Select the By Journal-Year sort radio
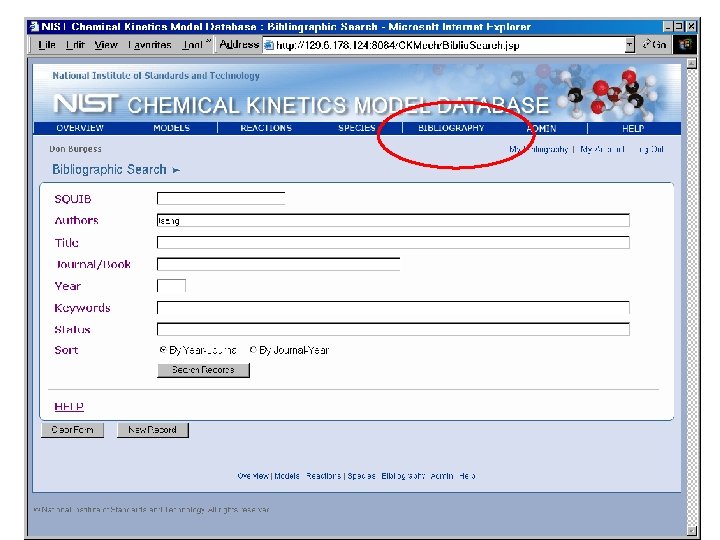Image resolution: width=720 pixels, height=540 pixels. pyautogui.click(x=253, y=350)
